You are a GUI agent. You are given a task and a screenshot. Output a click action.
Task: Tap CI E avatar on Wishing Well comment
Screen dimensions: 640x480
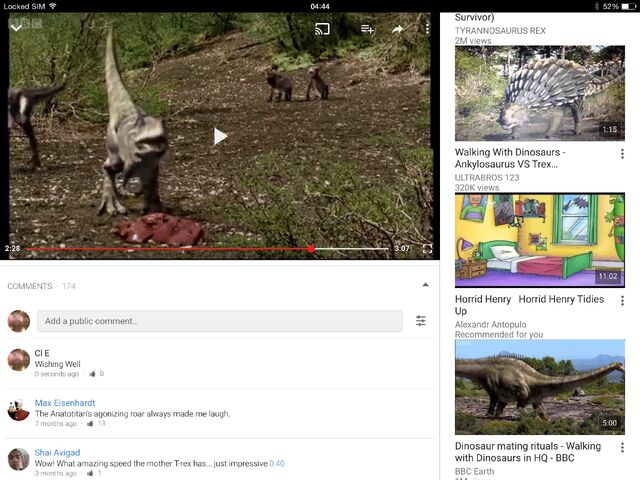(19, 360)
